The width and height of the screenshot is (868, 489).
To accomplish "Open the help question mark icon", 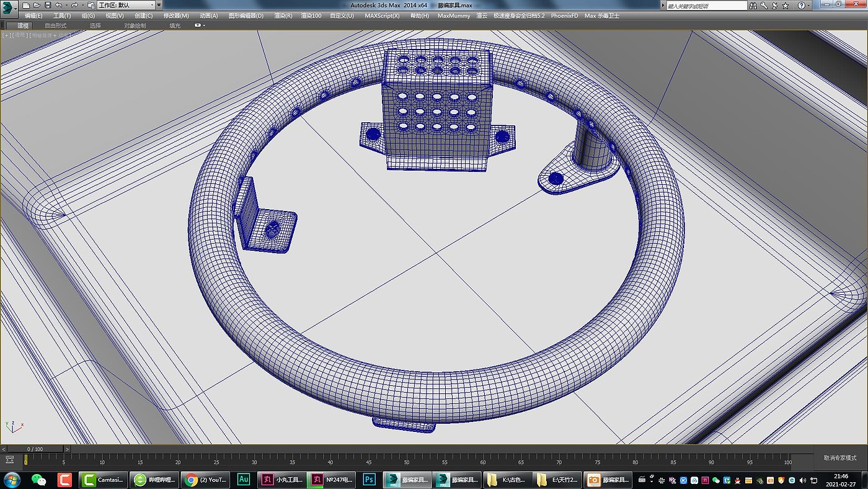I will 802,5.
